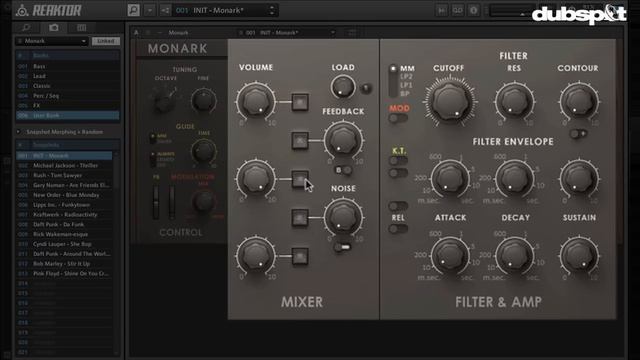Screen dimensions: 640x360
Task: Toggle the mixer switch beside first Volume knob
Action: [300, 102]
